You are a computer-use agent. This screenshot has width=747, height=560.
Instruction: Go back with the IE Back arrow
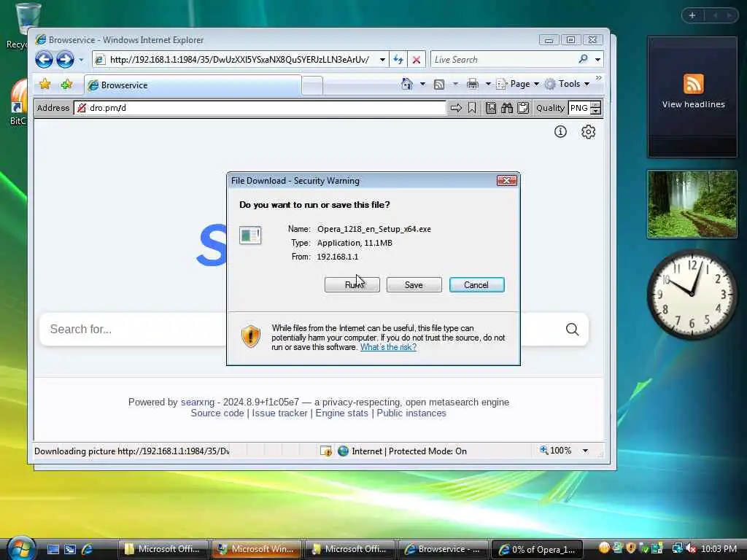[x=44, y=60]
